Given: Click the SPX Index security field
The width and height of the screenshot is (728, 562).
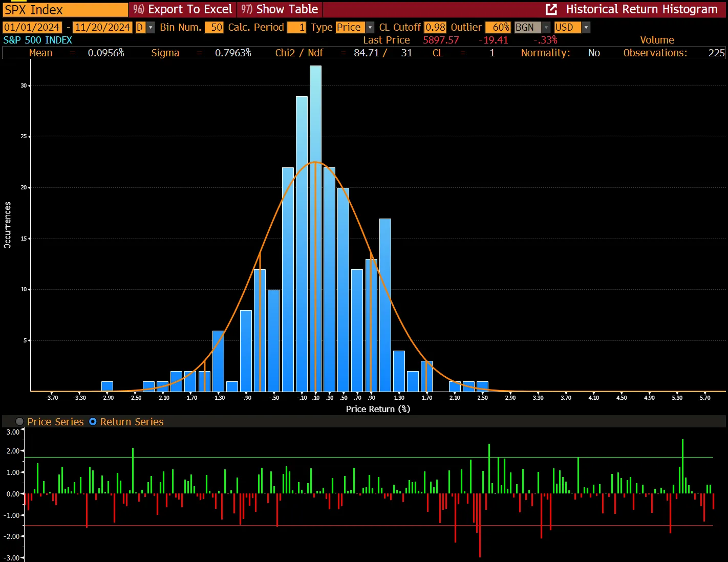Looking at the screenshot, I should click(x=65, y=10).
